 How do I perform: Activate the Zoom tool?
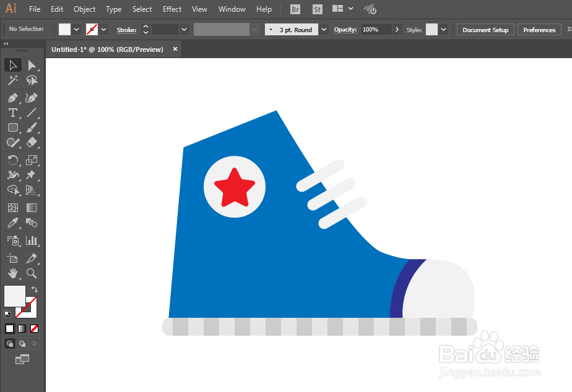pyautogui.click(x=32, y=273)
